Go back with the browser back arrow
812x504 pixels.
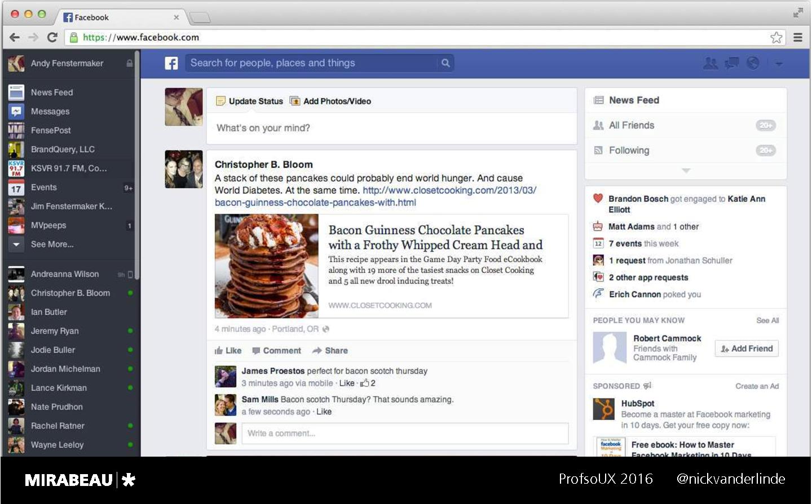(15, 37)
